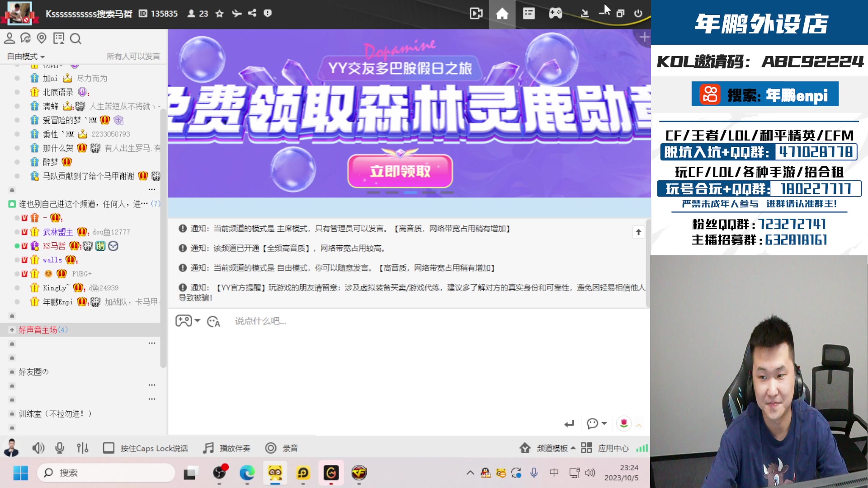
Task: Select user KS马哲 in channel list
Action: pyautogui.click(x=54, y=246)
